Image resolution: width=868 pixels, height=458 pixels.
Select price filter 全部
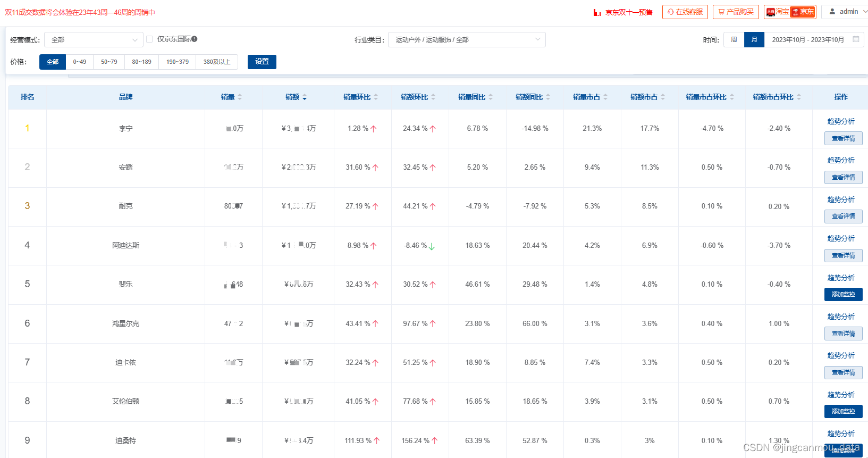point(53,62)
